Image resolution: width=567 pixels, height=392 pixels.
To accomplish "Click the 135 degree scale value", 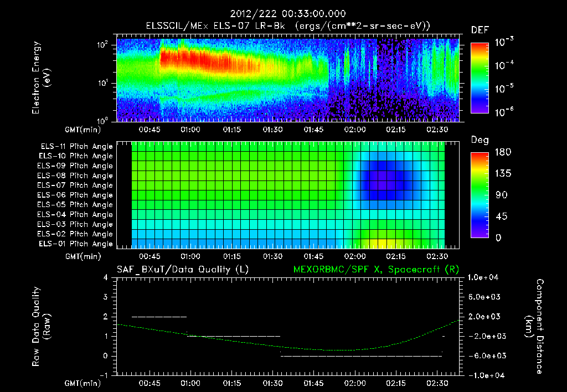I will pos(503,173).
